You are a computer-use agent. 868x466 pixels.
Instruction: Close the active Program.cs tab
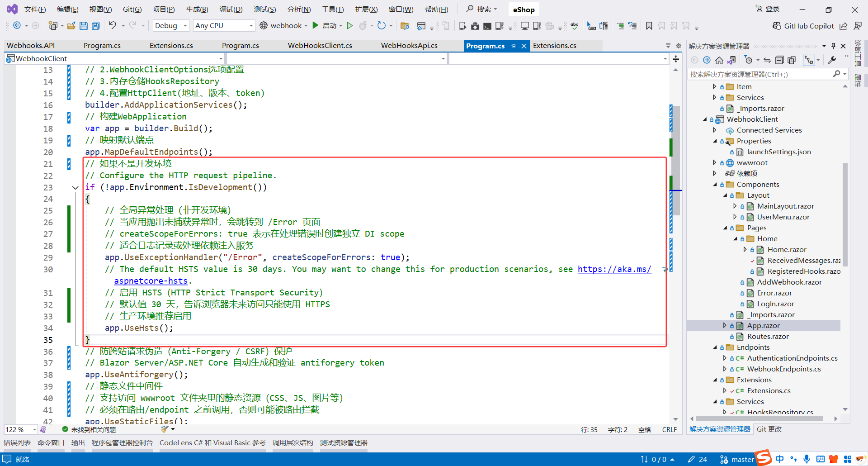[524, 46]
